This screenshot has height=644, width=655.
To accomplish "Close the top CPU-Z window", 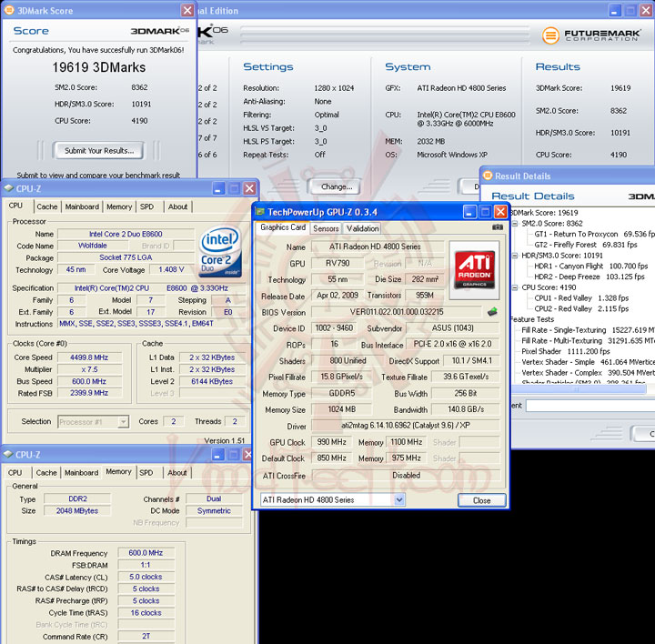I will (x=249, y=189).
